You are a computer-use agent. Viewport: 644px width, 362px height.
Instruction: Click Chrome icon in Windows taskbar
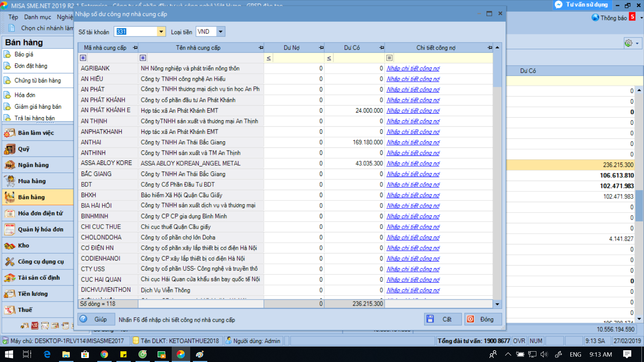tap(104, 354)
